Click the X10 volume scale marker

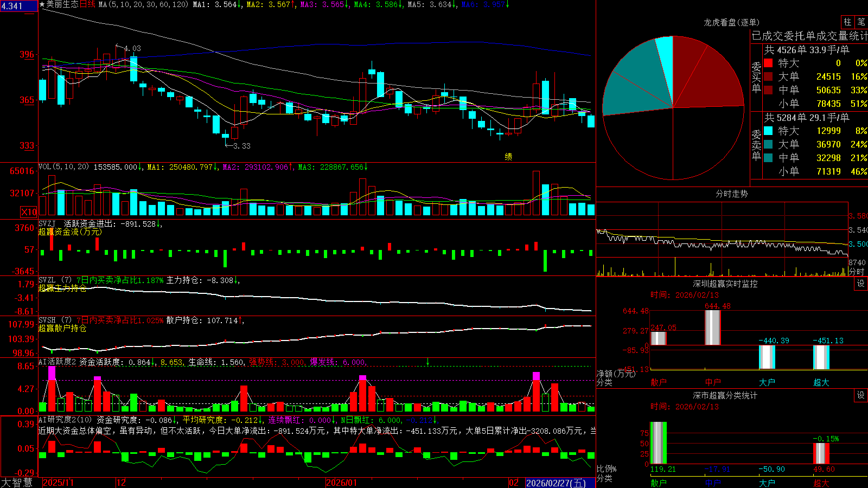pos(29,212)
